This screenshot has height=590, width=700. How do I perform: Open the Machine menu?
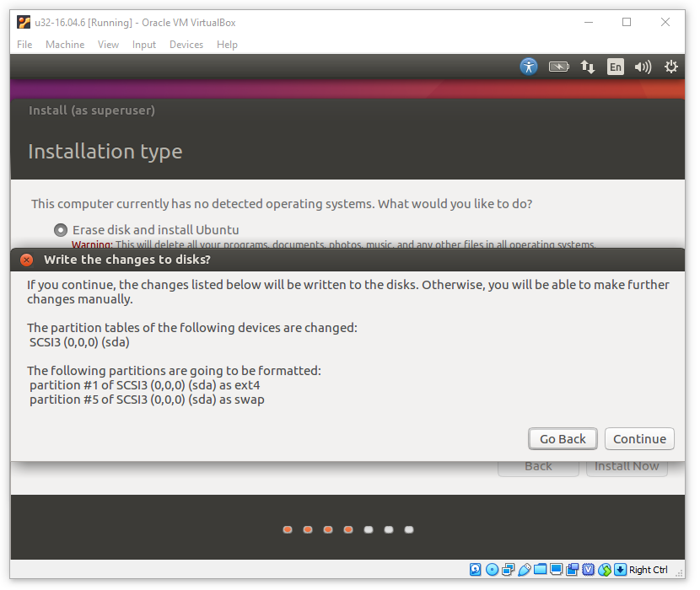coord(65,45)
